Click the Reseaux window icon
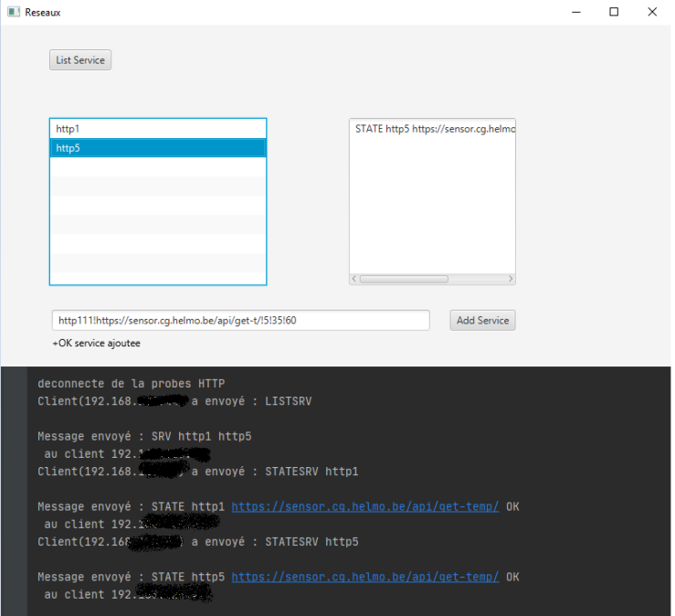The image size is (675, 616). click(14, 12)
